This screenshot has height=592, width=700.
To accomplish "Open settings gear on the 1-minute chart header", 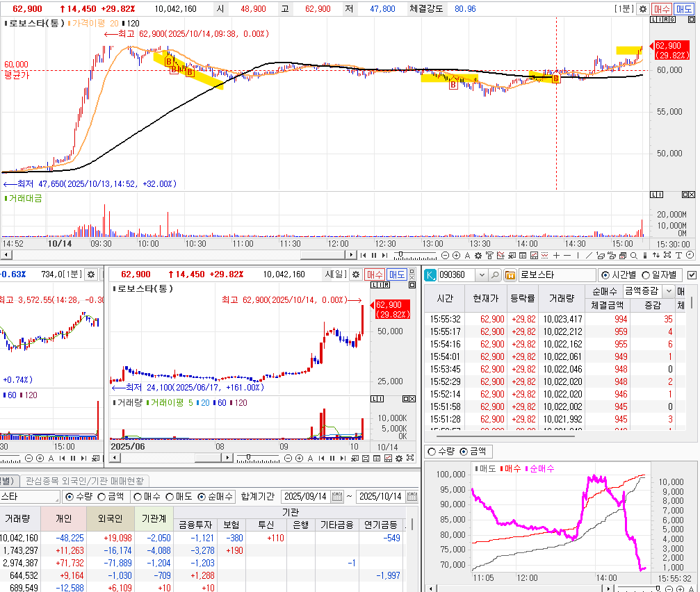I will 642,9.
